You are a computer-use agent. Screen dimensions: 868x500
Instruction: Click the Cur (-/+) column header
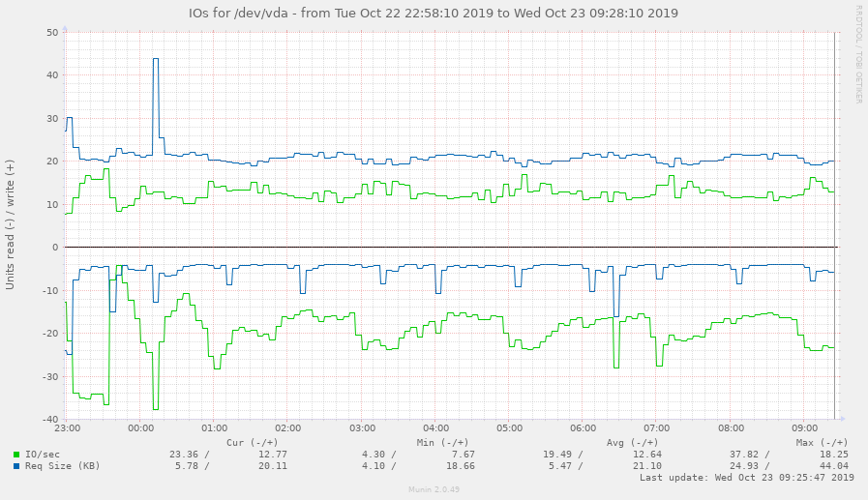point(253,443)
